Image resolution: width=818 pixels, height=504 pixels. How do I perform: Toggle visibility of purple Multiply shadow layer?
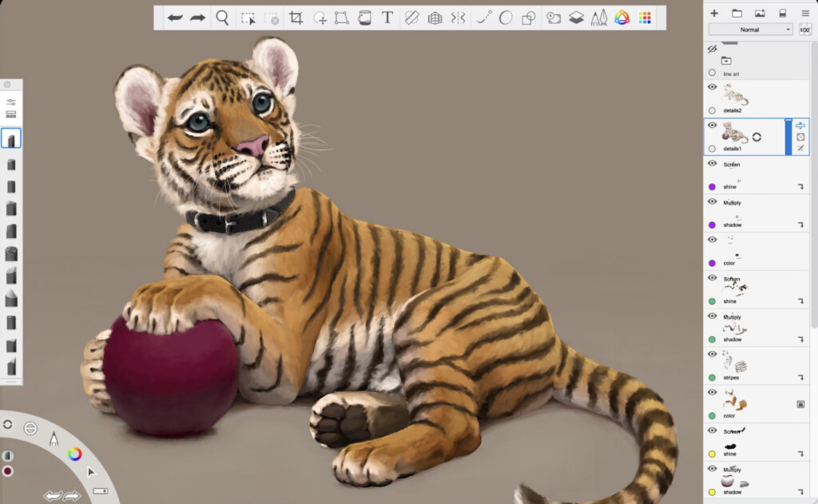(712, 201)
